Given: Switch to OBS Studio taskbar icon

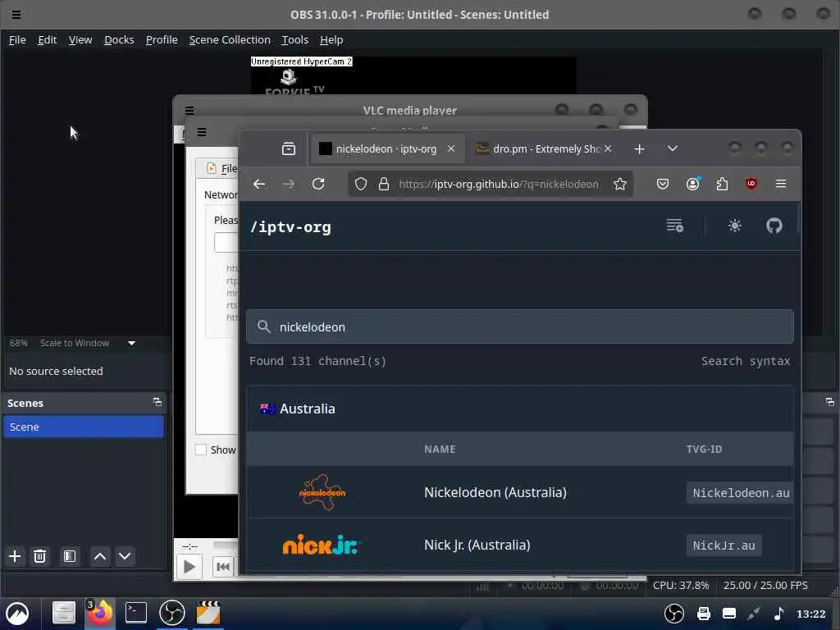Looking at the screenshot, I should pyautogui.click(x=172, y=612).
